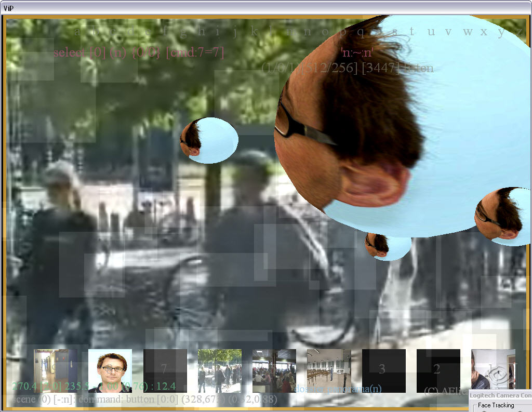This screenshot has height=412, width=532.
Task: Select letter 'x' in the alphabet row
Action: [484, 32]
